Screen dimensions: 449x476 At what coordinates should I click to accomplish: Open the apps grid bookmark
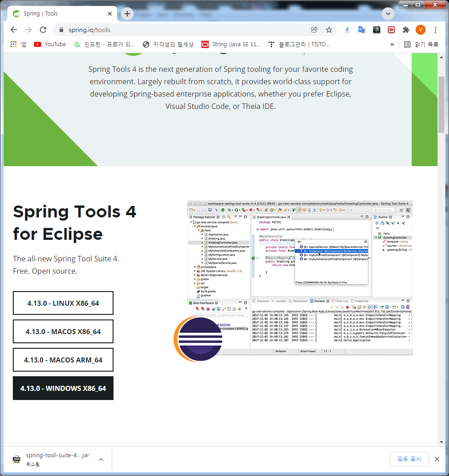pos(18,44)
